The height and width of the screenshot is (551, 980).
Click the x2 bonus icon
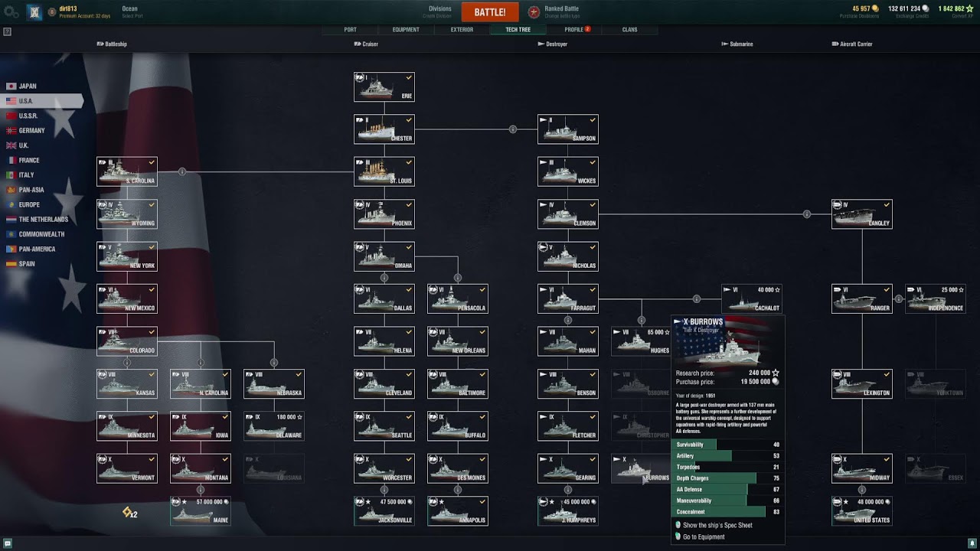[x=130, y=513]
